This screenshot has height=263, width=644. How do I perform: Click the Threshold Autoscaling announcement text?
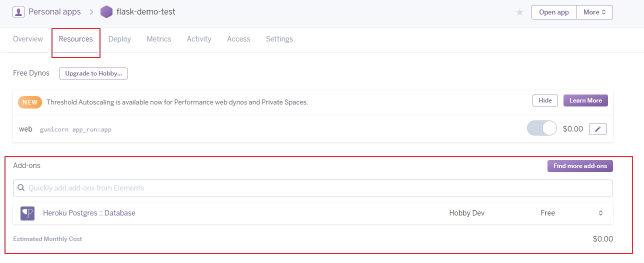177,102
